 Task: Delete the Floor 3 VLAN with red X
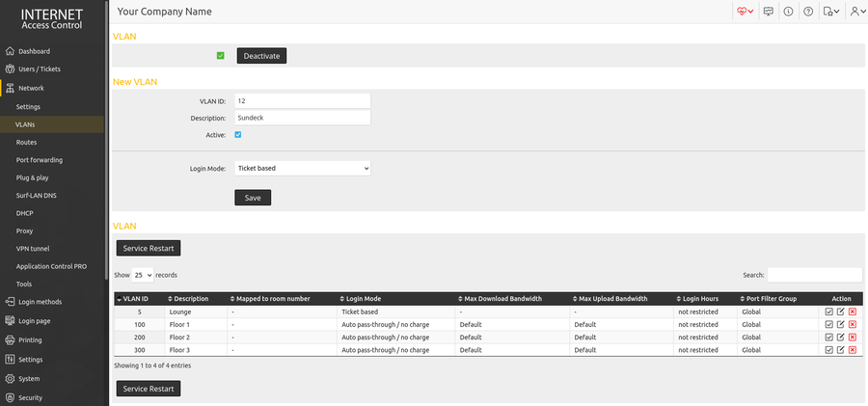[x=853, y=350]
